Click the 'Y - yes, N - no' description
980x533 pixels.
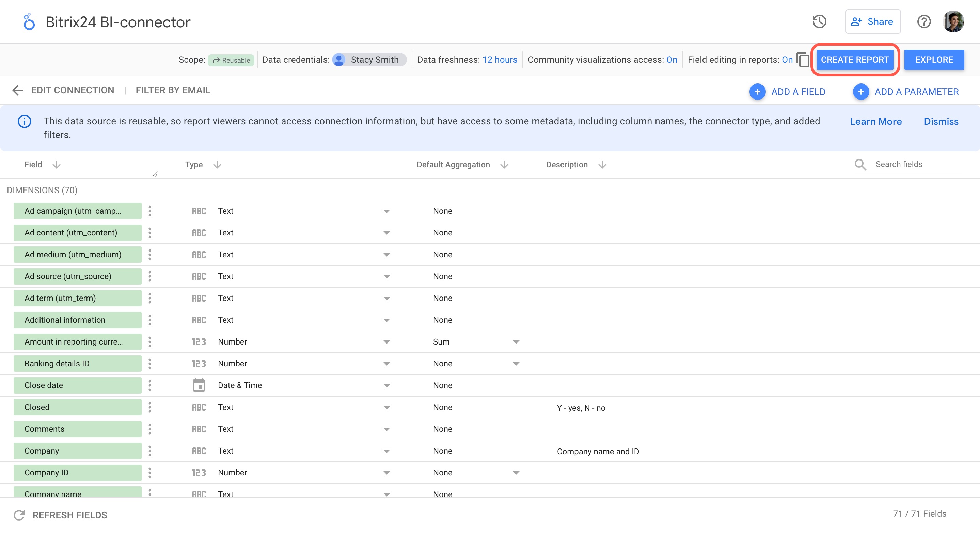tap(581, 408)
